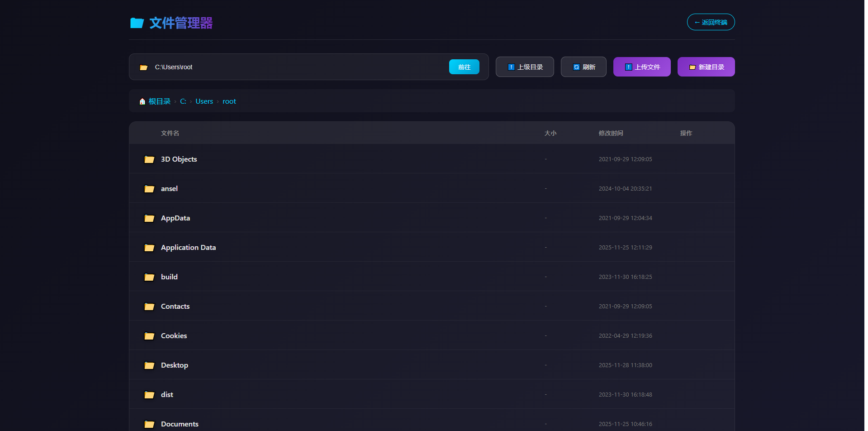The image size is (868, 431).
Task: Open the build folder name
Action: (x=169, y=277)
